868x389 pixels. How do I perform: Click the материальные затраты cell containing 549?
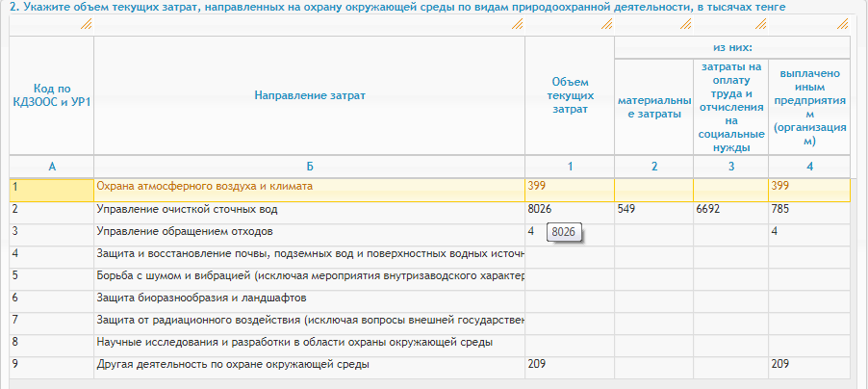point(652,208)
